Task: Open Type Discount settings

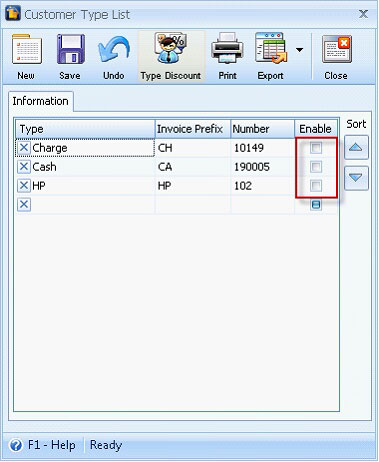Action: [x=171, y=57]
